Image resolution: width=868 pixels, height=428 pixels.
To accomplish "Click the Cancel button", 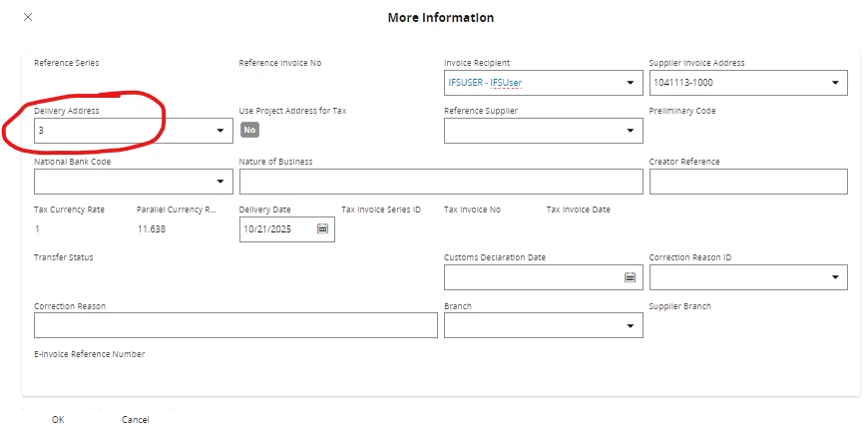I will [x=135, y=420].
